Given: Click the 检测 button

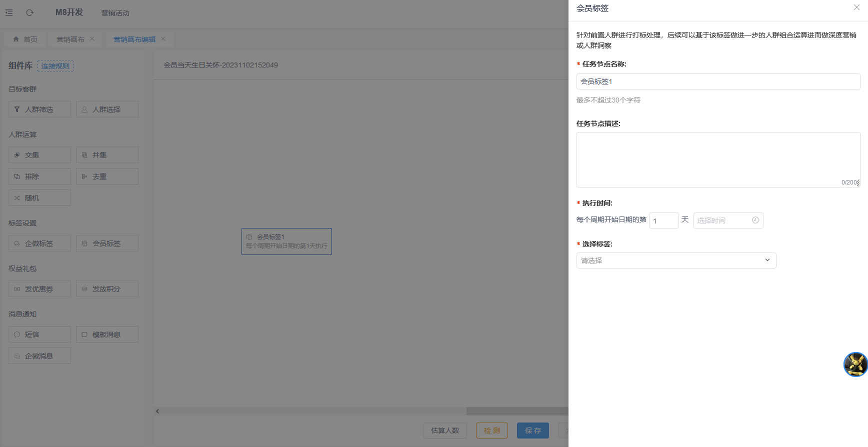Looking at the screenshot, I should 492,430.
